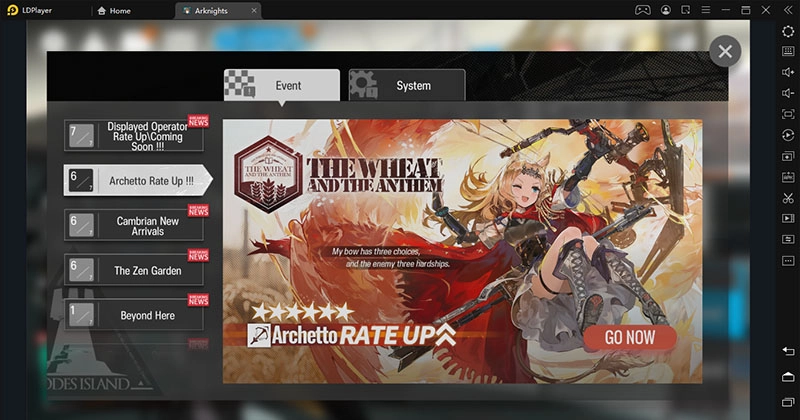This screenshot has height=420, width=800.
Task: Open The Zen Garden announcement
Action: tap(134, 269)
